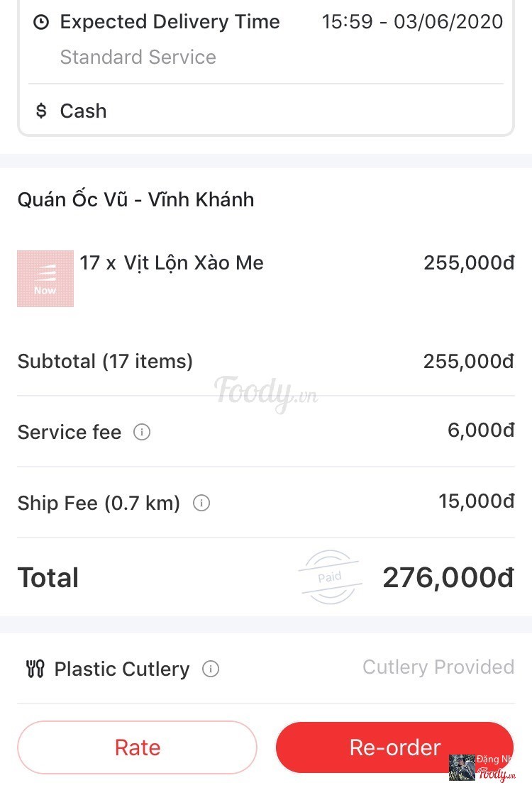Tap the Foody.vn logo in the corner
532x790 pixels.
click(497, 774)
